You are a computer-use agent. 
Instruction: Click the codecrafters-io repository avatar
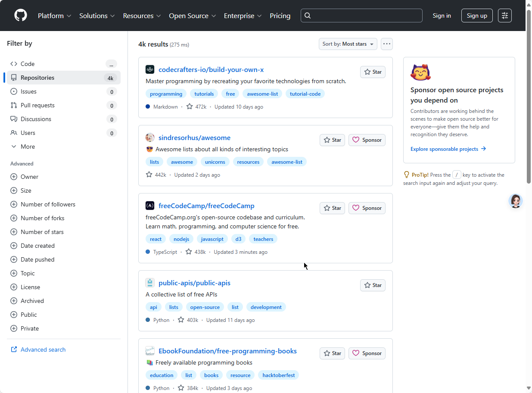[x=150, y=69]
